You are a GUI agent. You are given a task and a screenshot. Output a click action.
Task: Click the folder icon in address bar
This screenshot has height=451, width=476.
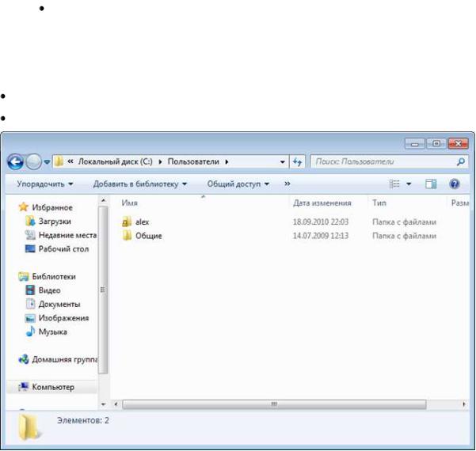tap(59, 161)
